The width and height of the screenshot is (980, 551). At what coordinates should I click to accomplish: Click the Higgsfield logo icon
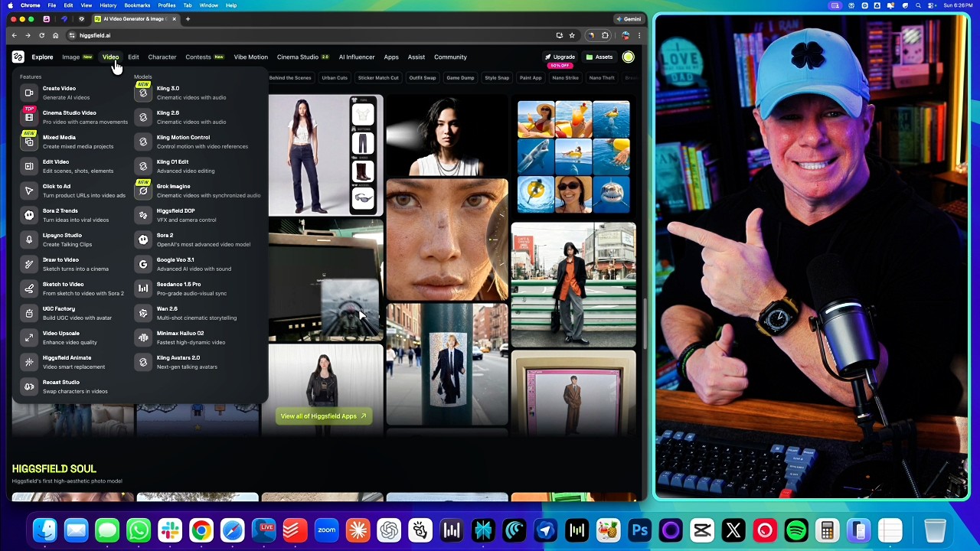[x=18, y=57]
